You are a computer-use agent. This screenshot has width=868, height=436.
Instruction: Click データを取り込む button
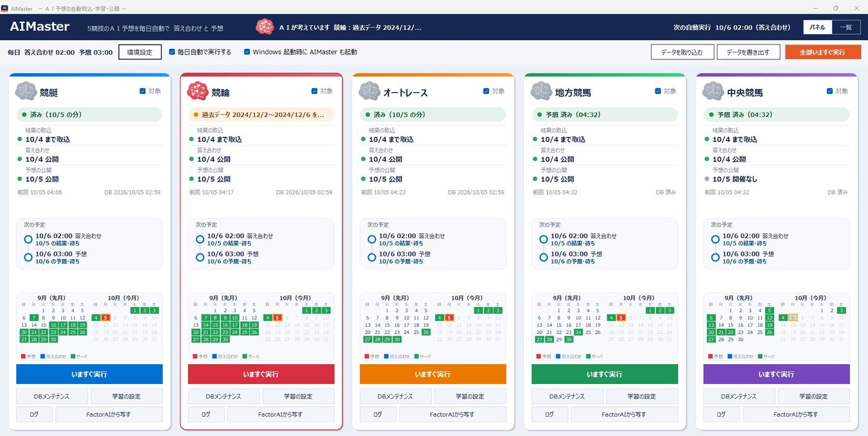point(682,52)
